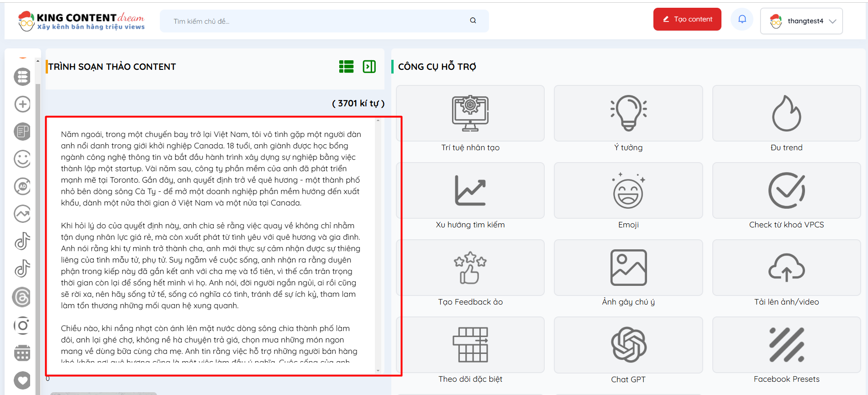The image size is (868, 395).
Task: Open the Emoji tool
Action: point(628,191)
